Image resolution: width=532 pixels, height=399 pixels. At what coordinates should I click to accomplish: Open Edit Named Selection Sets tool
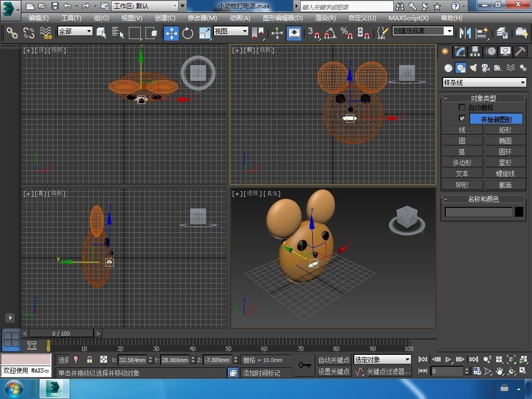(382, 33)
